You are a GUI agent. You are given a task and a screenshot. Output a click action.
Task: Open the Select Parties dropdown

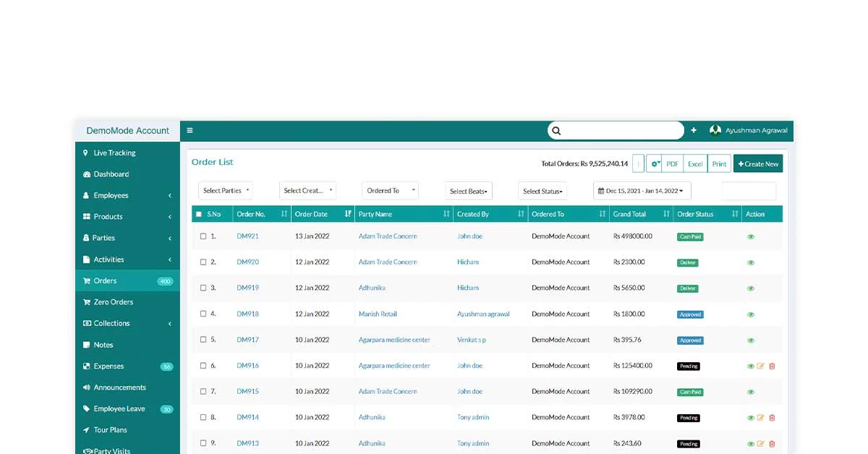(x=225, y=190)
